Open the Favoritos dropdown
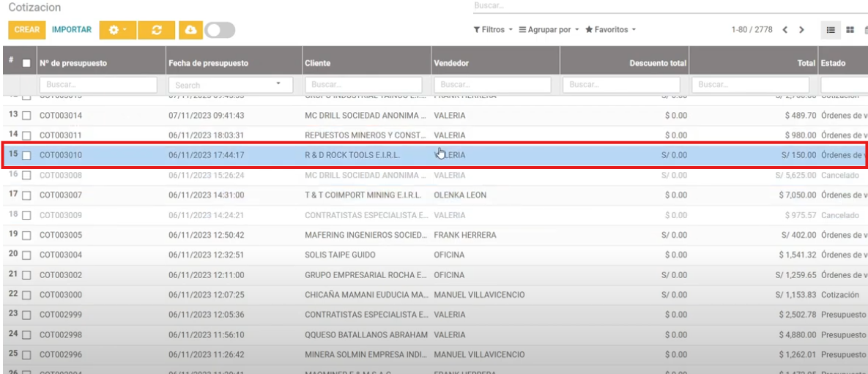Image resolution: width=868 pixels, height=374 pixels. point(611,30)
